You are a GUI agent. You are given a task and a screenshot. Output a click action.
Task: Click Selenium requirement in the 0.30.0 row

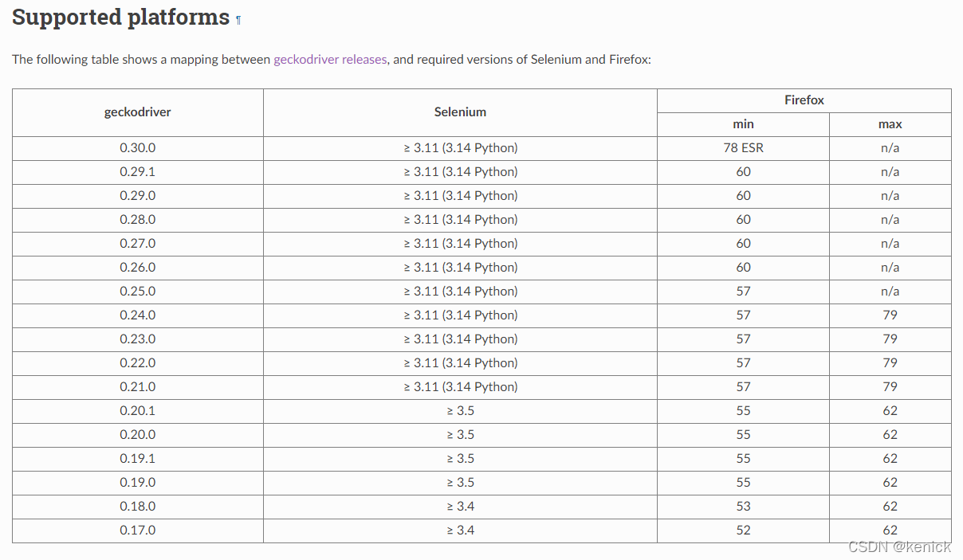tap(460, 148)
